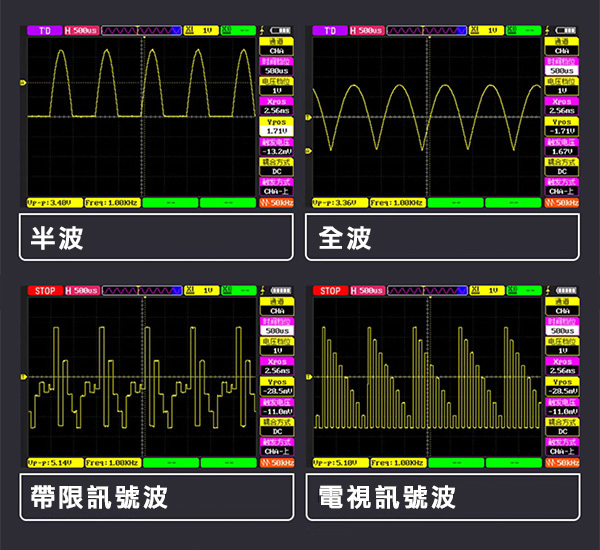Open the 通道 CHA selector on the TV signal (電視訊號波) scope
Screen dimensions: 600x550
(562, 306)
